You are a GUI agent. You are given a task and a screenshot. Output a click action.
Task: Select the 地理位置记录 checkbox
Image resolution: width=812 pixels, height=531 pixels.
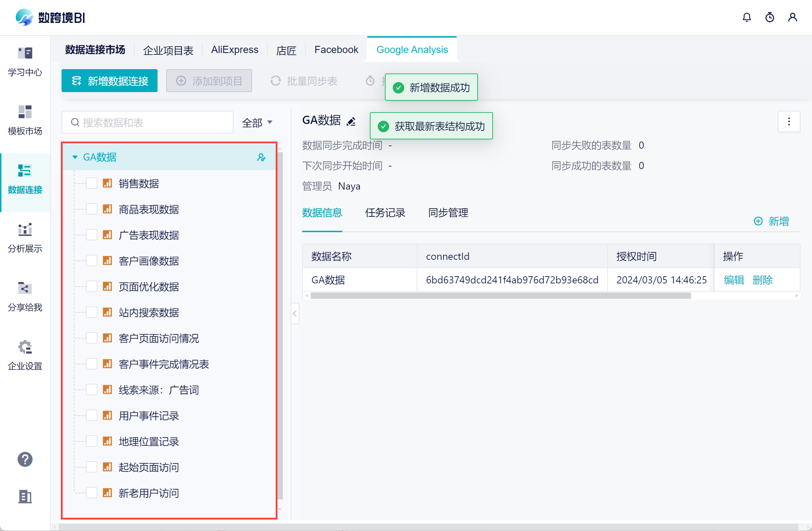click(x=92, y=441)
